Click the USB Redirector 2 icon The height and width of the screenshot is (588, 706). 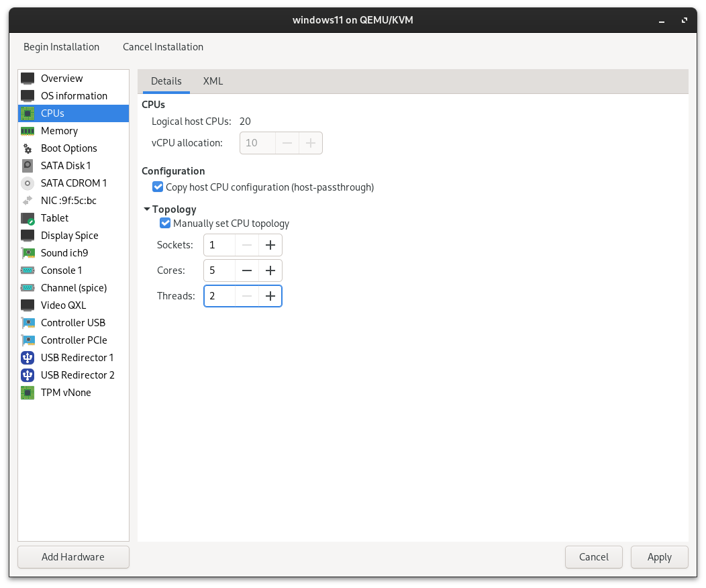(x=28, y=375)
